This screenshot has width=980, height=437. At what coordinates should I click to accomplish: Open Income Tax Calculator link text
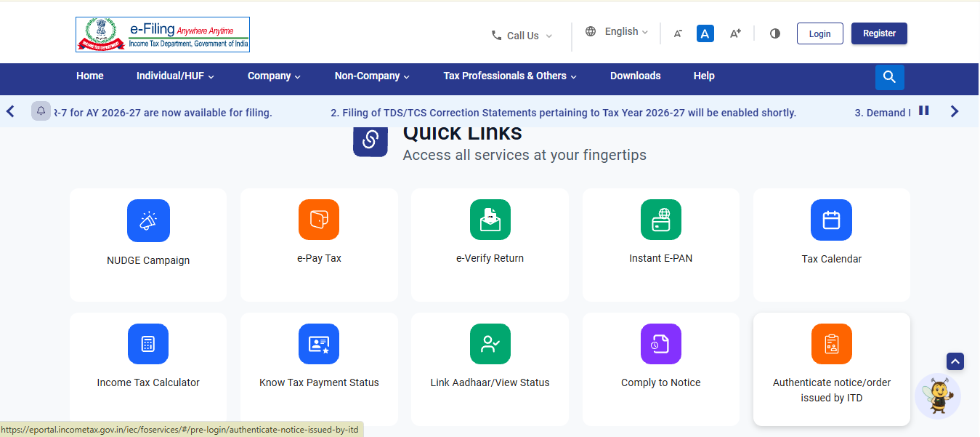[148, 382]
